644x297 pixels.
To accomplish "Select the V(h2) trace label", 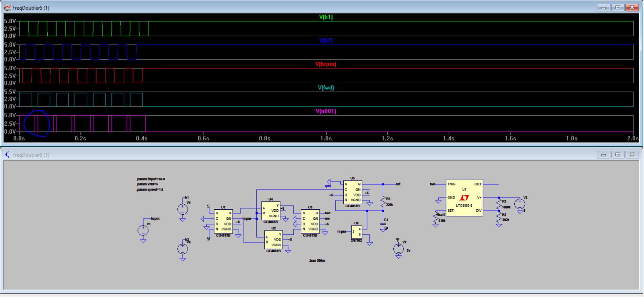I will [x=326, y=41].
